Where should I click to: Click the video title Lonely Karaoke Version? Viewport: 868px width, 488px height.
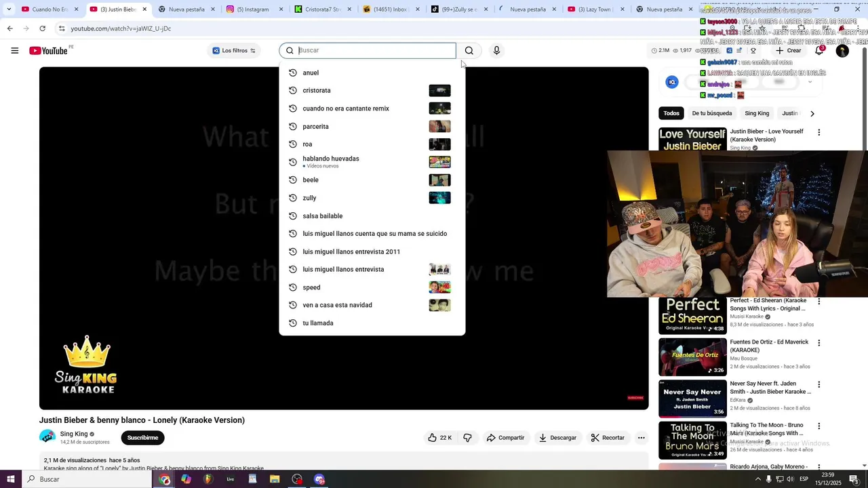click(x=142, y=420)
